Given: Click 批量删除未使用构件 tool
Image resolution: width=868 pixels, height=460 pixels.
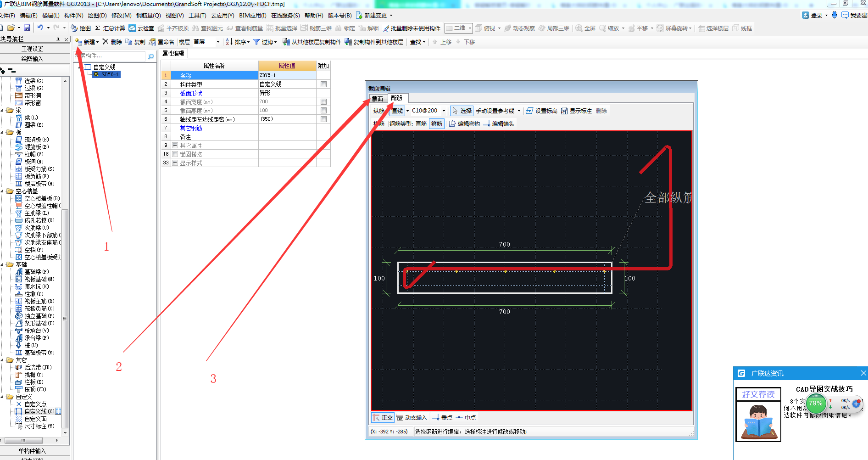Looking at the screenshot, I should [412, 28].
